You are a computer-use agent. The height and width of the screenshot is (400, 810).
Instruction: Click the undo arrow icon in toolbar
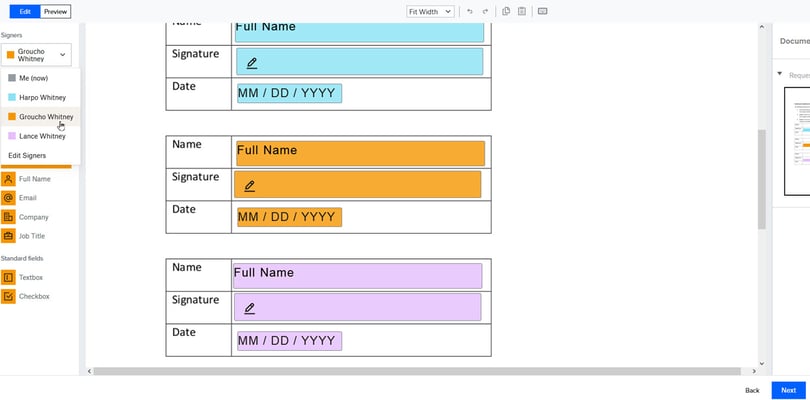[x=470, y=11]
